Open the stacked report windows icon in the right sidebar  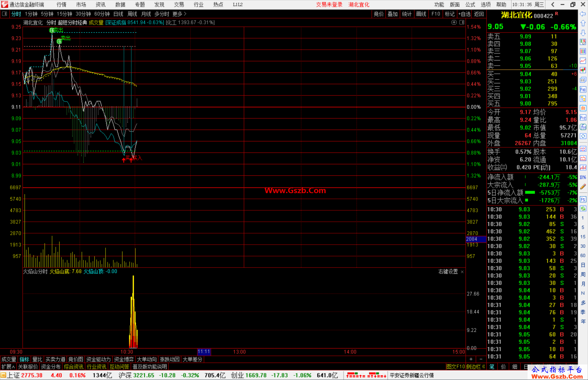tap(583, 80)
